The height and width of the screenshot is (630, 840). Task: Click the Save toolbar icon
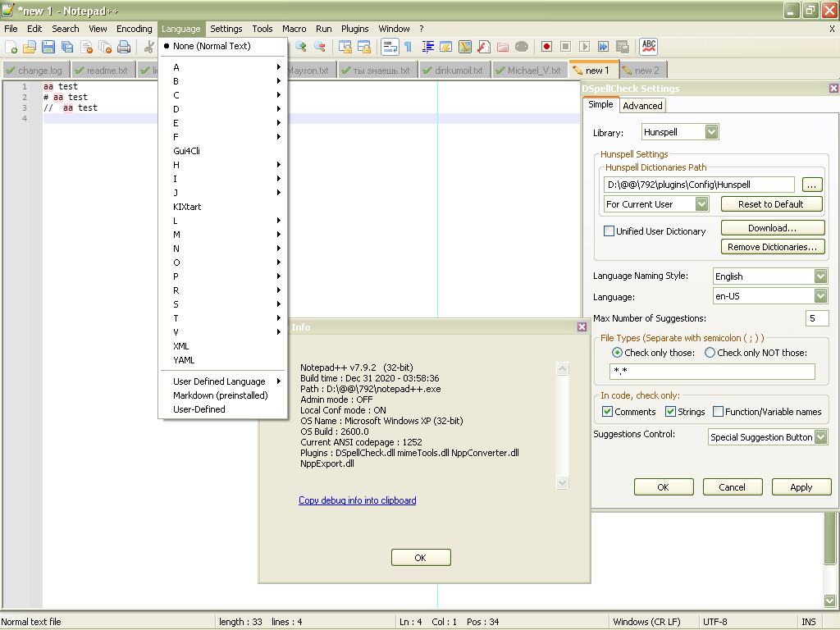click(48, 47)
